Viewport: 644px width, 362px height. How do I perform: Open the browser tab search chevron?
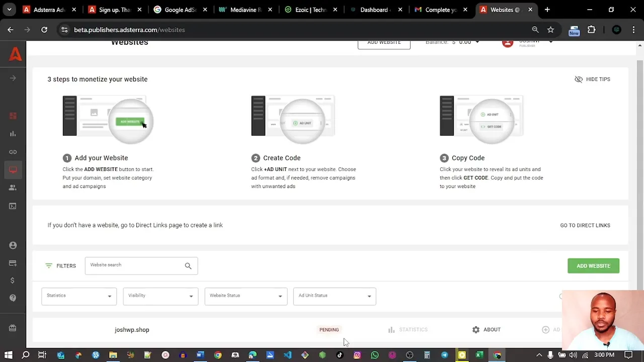pyautogui.click(x=9, y=10)
